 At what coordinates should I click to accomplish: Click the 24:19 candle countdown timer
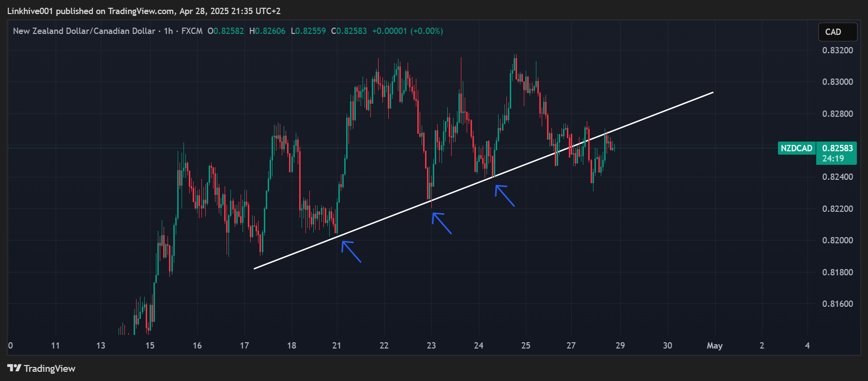(x=833, y=159)
